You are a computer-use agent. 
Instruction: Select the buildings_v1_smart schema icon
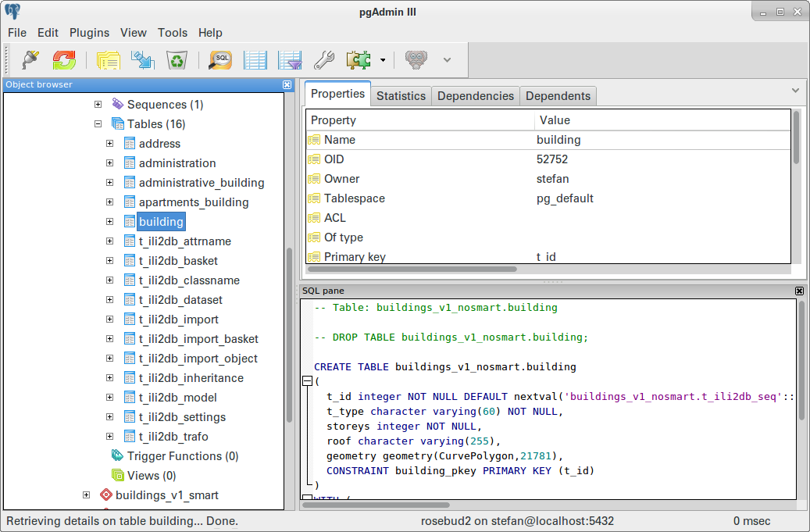pos(106,495)
